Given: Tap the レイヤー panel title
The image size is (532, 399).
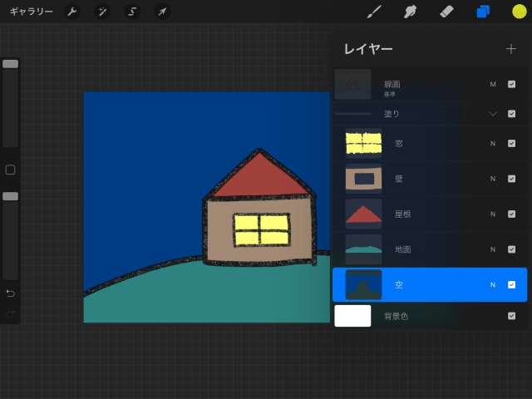Looking at the screenshot, I should 368,49.
